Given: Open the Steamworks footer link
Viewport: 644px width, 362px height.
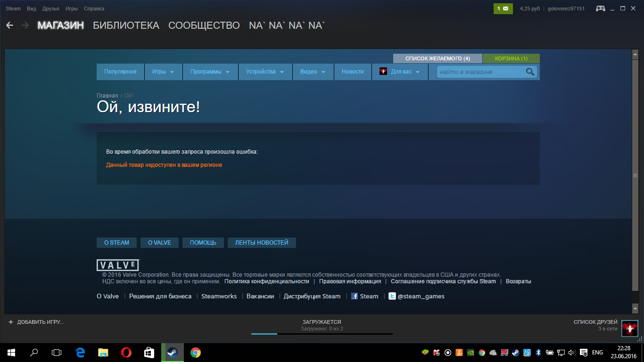Looking at the screenshot, I should click(219, 296).
